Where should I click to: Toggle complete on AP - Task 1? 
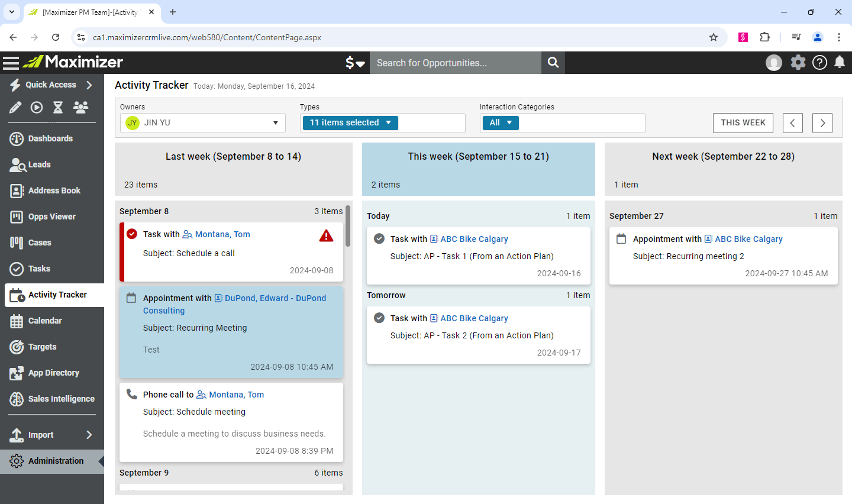tap(379, 239)
